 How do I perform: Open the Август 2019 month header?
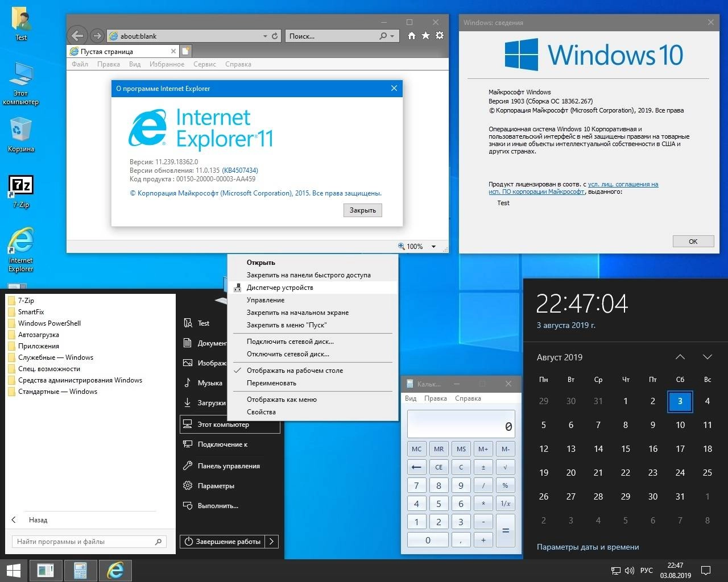560,357
